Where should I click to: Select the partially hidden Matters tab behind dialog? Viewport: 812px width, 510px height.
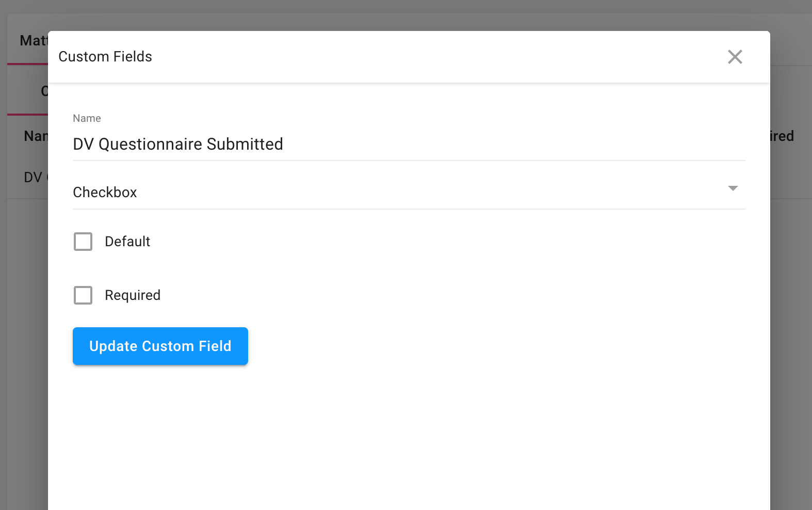32,41
